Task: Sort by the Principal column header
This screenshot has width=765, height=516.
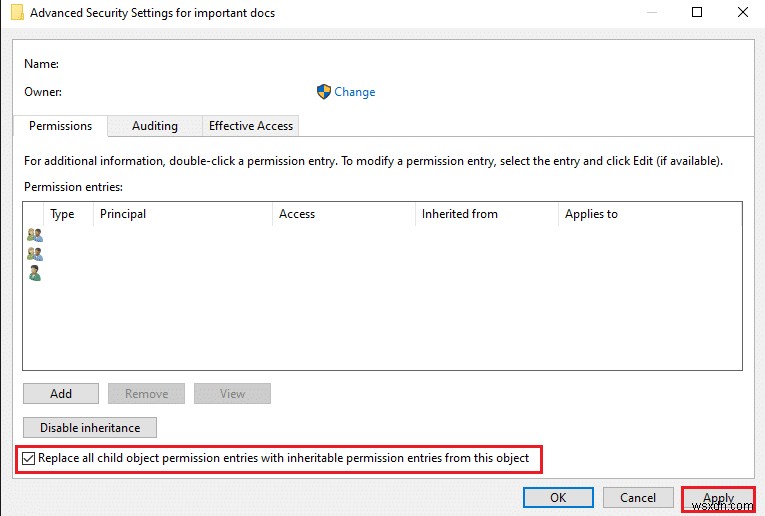Action: [123, 214]
